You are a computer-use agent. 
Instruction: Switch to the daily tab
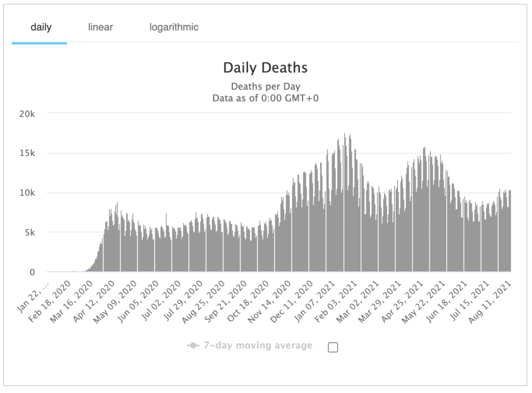(x=41, y=27)
